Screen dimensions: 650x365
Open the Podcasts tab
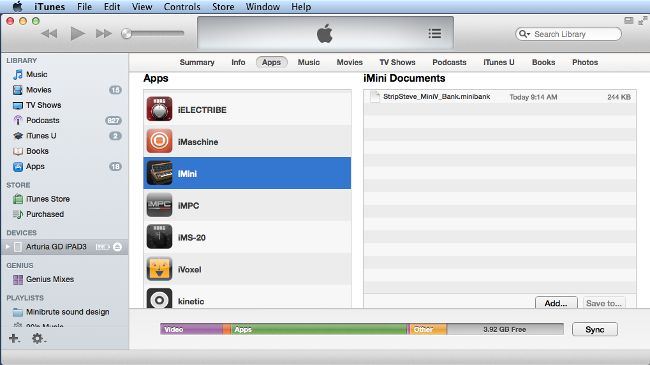click(x=449, y=62)
